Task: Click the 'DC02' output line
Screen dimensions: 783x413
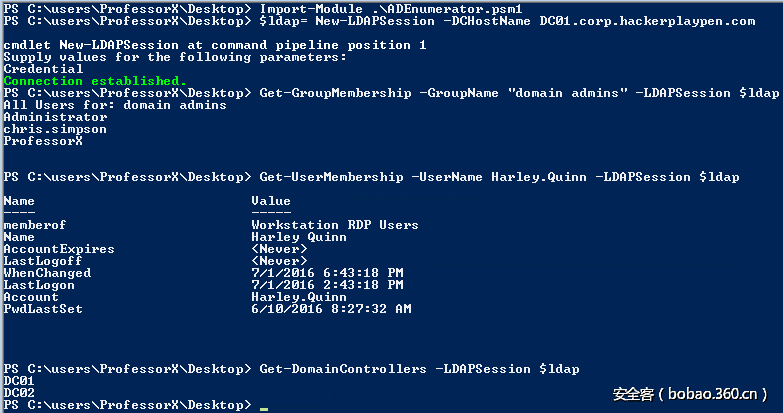Action: (19, 393)
